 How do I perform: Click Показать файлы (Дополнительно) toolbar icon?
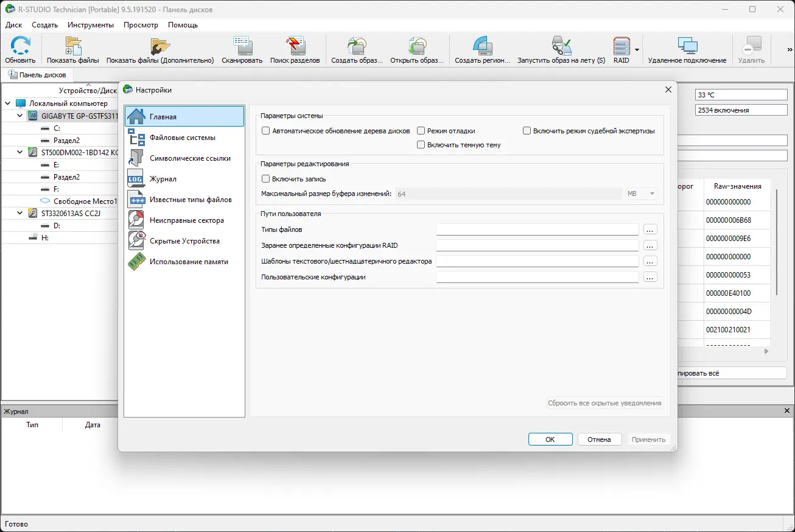160,46
